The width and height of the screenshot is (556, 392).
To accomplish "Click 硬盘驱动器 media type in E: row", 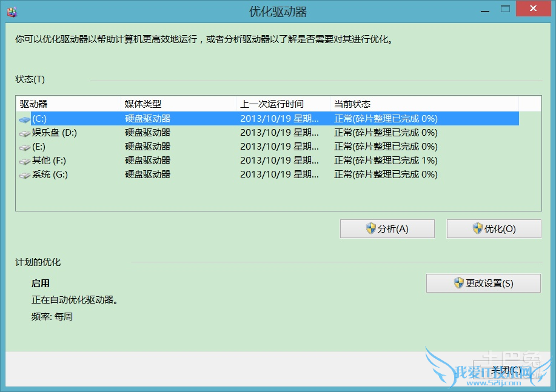I will [147, 147].
